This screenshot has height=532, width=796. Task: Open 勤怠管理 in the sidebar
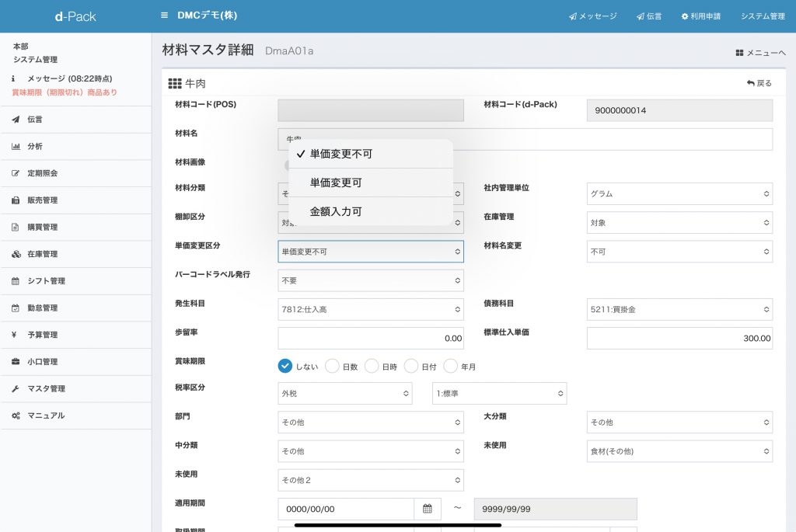pos(76,308)
